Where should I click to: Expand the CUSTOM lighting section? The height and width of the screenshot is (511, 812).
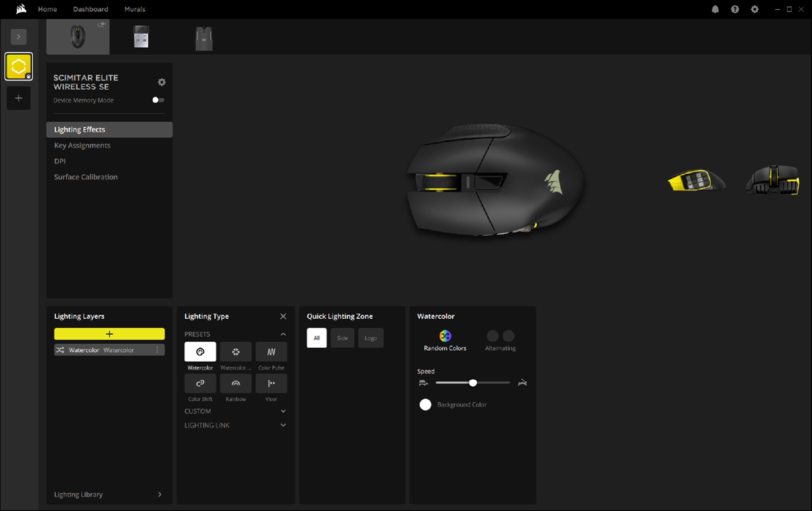pos(283,411)
